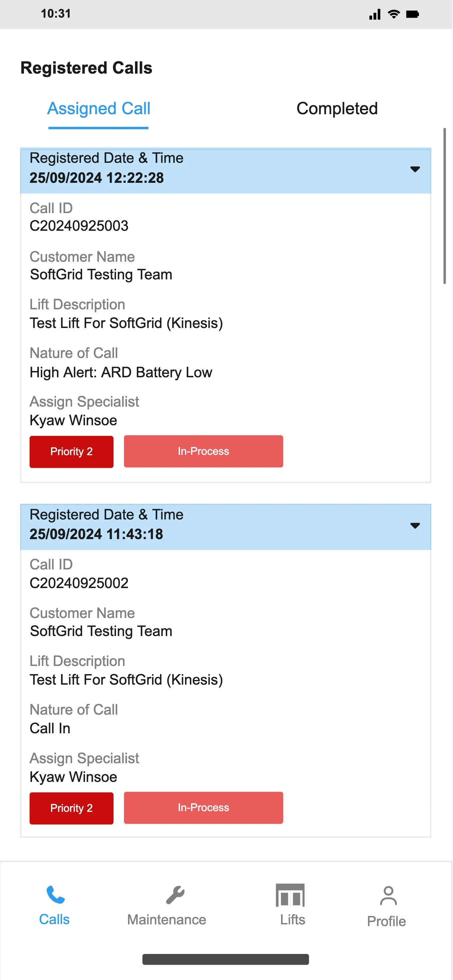Tap the 25/09/2024 11:43:18 header
The width and height of the screenshot is (453, 980).
[226, 527]
